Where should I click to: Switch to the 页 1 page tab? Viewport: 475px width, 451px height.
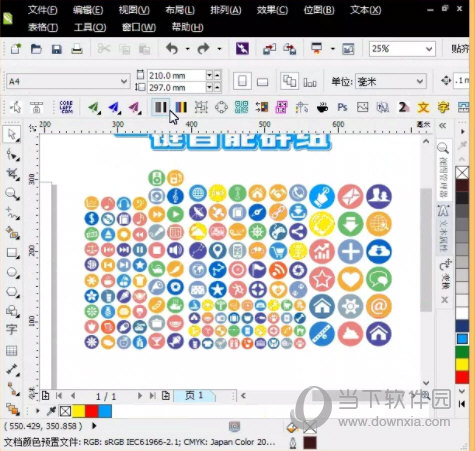(195, 395)
